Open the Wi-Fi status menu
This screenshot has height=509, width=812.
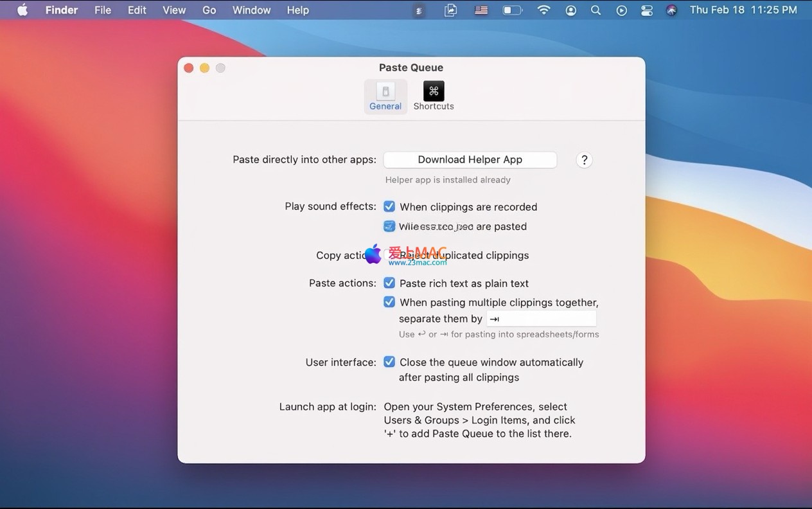point(543,10)
